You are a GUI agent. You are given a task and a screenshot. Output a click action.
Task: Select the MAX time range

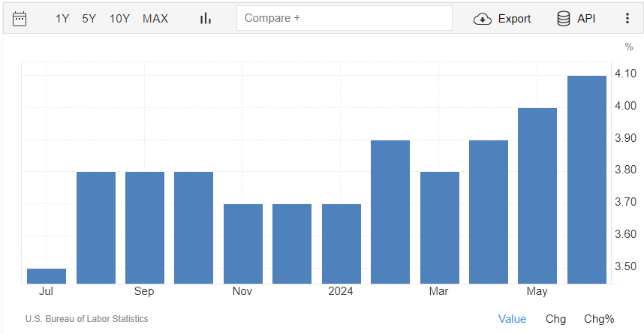(x=155, y=19)
